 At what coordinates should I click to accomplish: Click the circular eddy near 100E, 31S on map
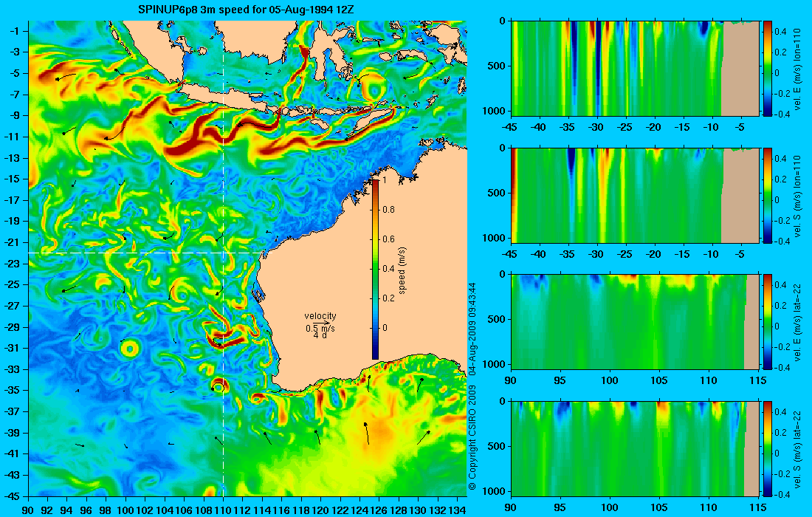[128, 348]
